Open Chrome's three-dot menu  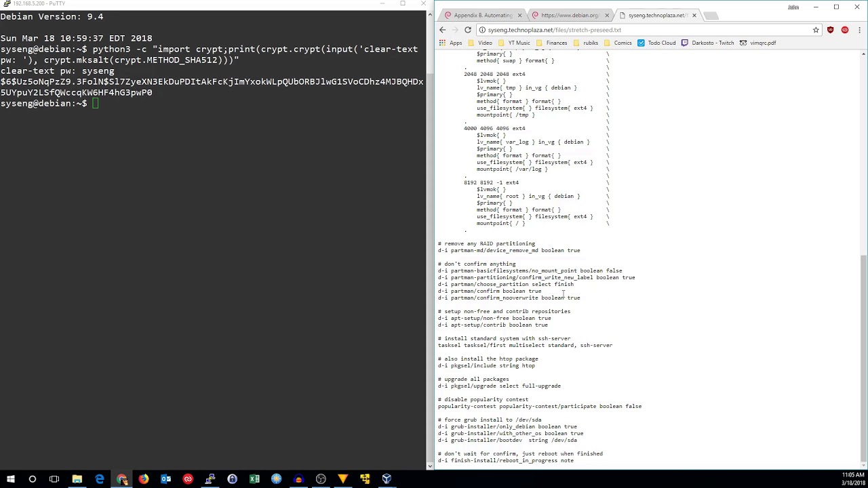tap(859, 30)
